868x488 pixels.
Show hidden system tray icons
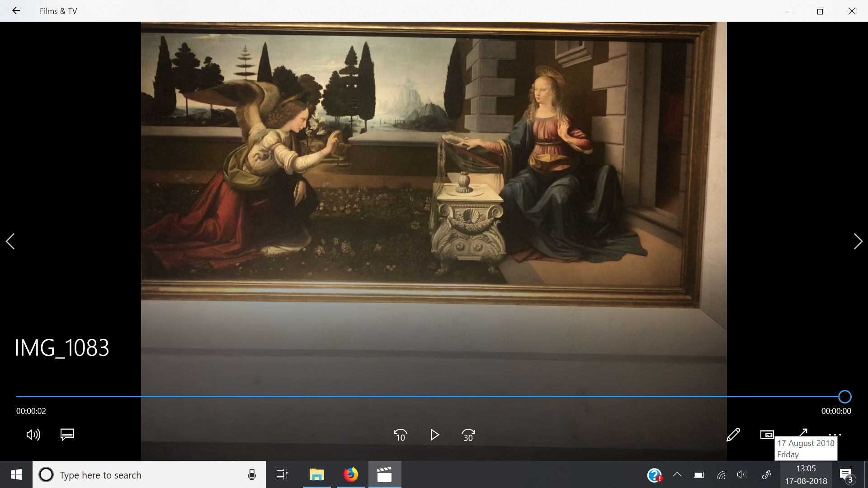pyautogui.click(x=677, y=474)
